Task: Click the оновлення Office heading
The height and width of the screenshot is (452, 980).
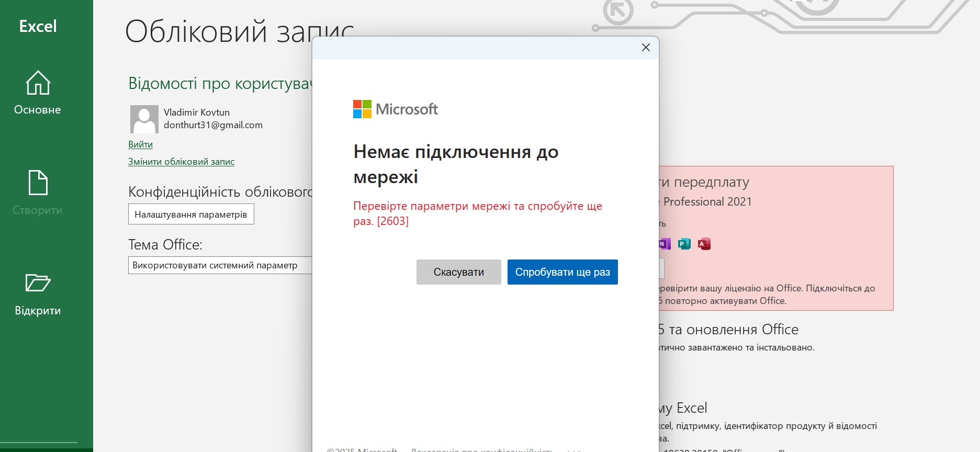Action: coord(742,330)
